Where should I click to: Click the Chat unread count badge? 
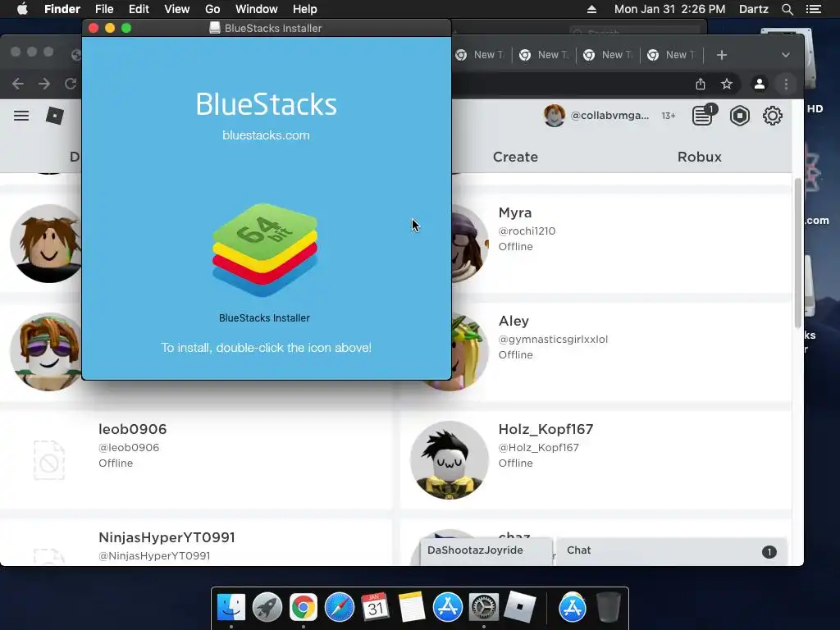click(x=769, y=552)
